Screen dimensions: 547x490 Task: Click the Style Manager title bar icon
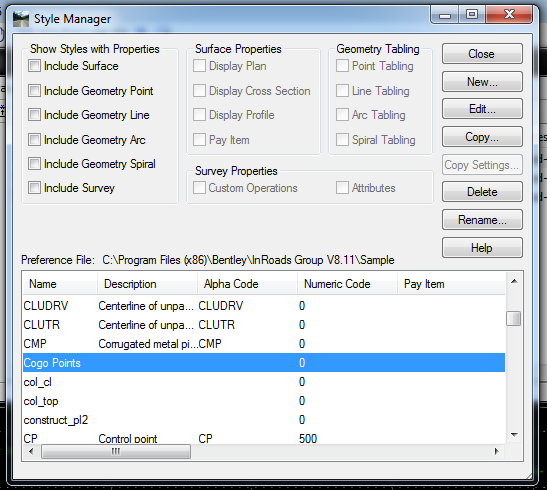(21, 19)
